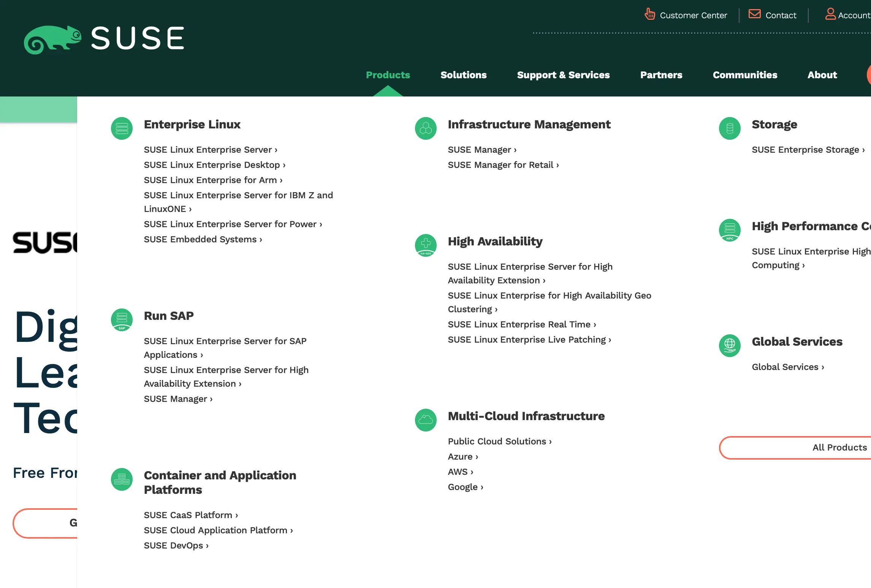Click the Global Services globe icon
Viewport: 871px width, 588px height.
730,345
